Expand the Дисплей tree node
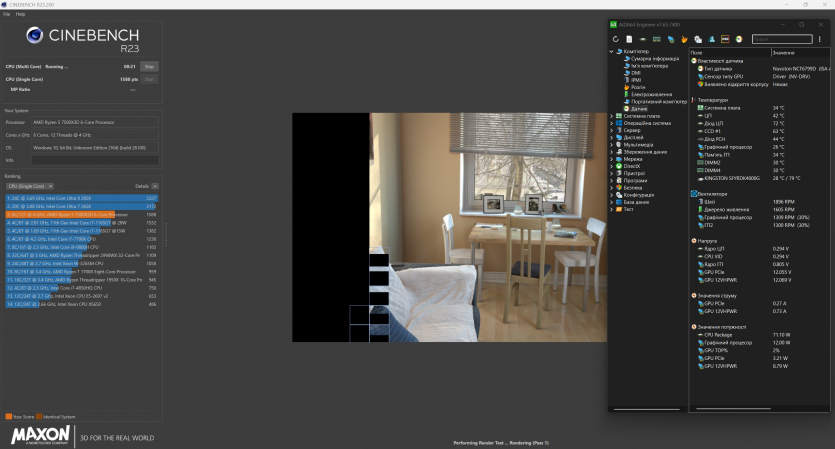The height and width of the screenshot is (449, 835). coord(612,137)
